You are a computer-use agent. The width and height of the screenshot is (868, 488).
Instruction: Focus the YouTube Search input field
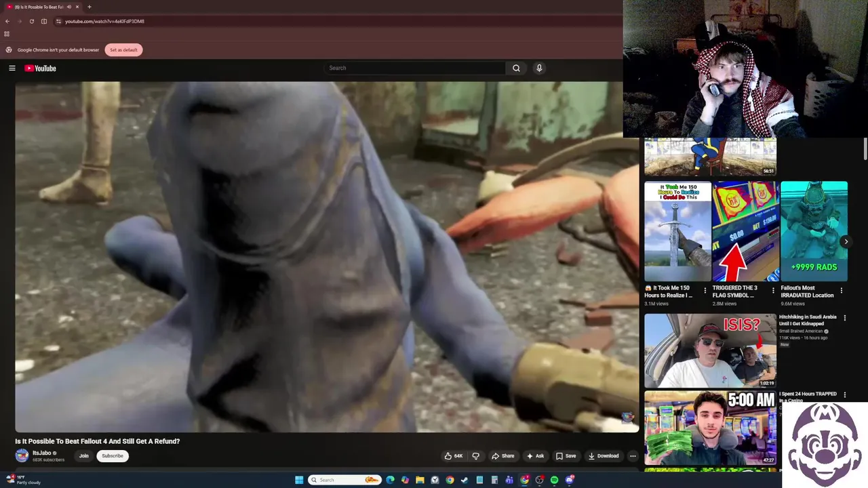pos(415,68)
